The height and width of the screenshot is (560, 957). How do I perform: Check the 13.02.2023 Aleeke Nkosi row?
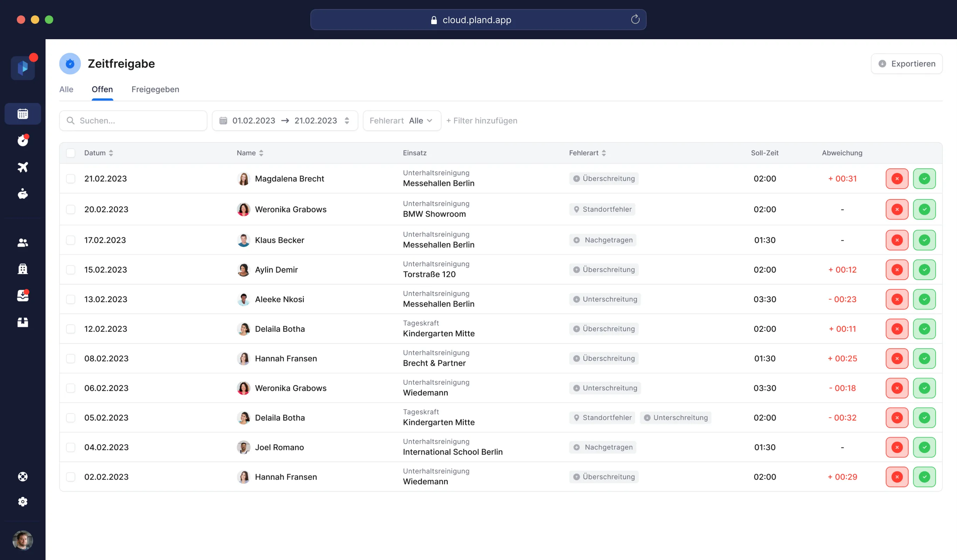[71, 299]
